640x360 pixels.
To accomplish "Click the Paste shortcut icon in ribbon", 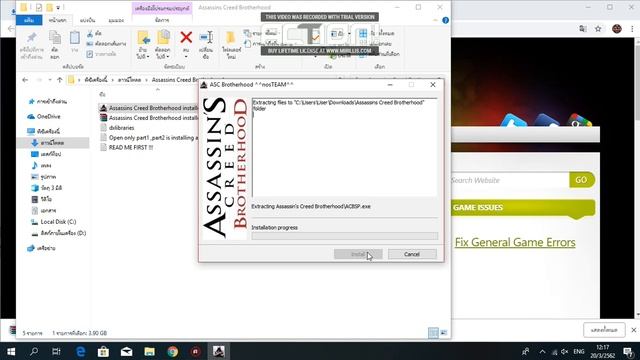I will pyautogui.click(x=90, y=54).
